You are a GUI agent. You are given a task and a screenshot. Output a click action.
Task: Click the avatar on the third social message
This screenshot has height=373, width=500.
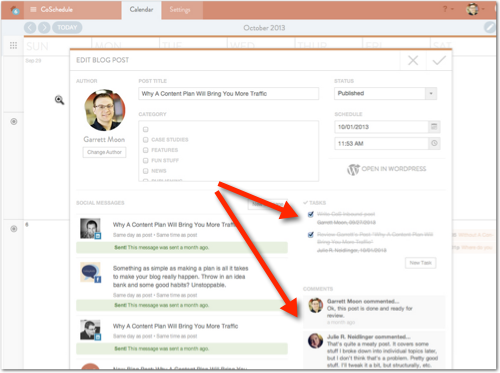coord(90,330)
